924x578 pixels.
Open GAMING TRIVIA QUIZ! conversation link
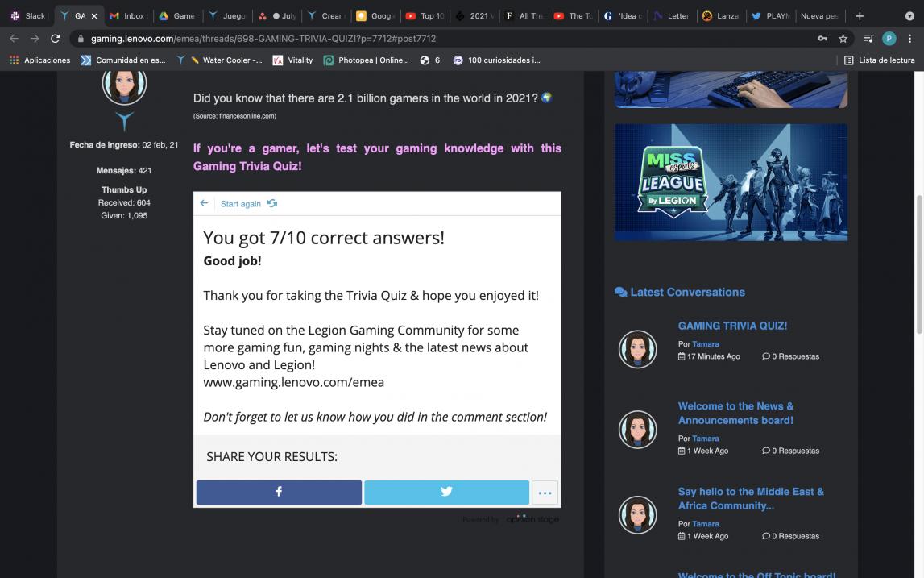click(732, 326)
